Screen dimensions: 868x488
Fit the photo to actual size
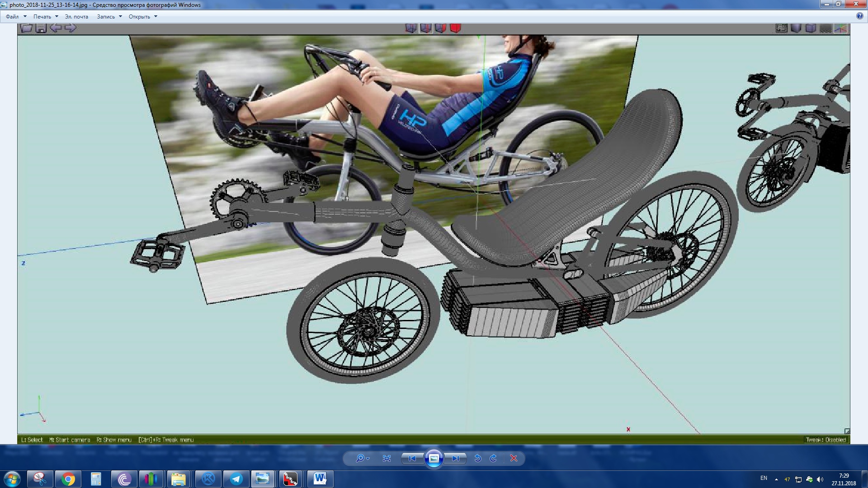pyautogui.click(x=387, y=458)
